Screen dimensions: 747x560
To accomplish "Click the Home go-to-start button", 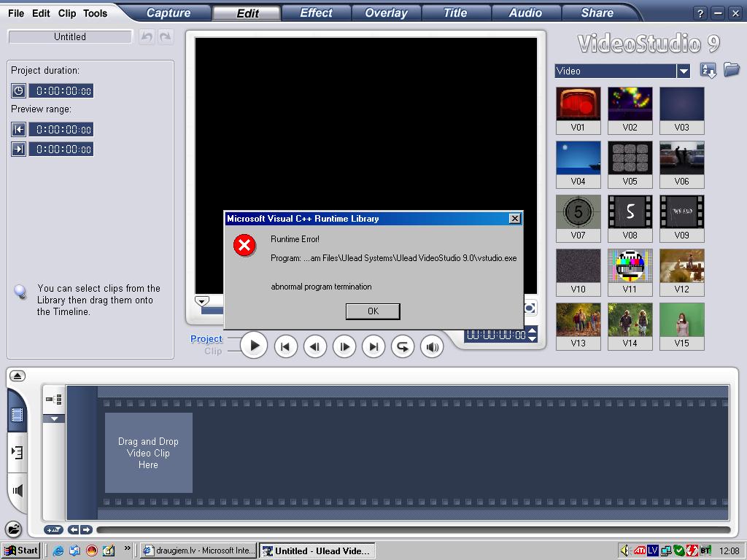I will pyautogui.click(x=286, y=346).
